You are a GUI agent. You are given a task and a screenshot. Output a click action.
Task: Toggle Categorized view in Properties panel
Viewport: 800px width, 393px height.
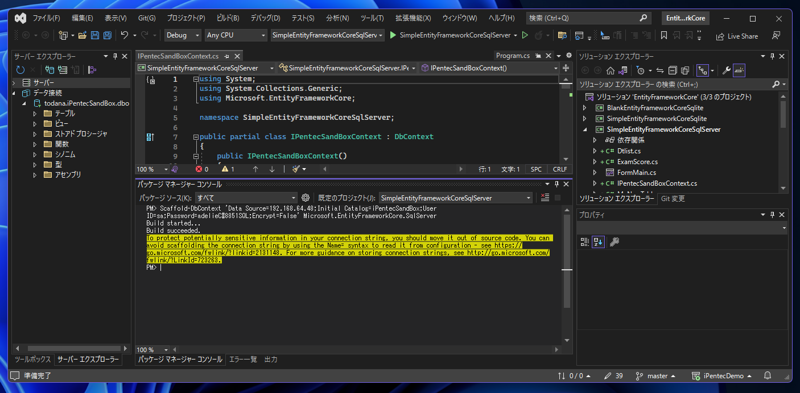pyautogui.click(x=585, y=242)
